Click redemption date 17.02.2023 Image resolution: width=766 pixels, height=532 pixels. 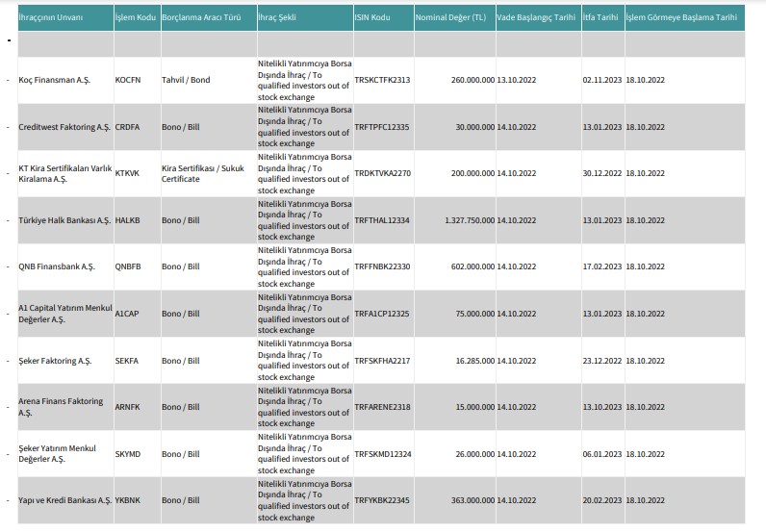tap(602, 266)
